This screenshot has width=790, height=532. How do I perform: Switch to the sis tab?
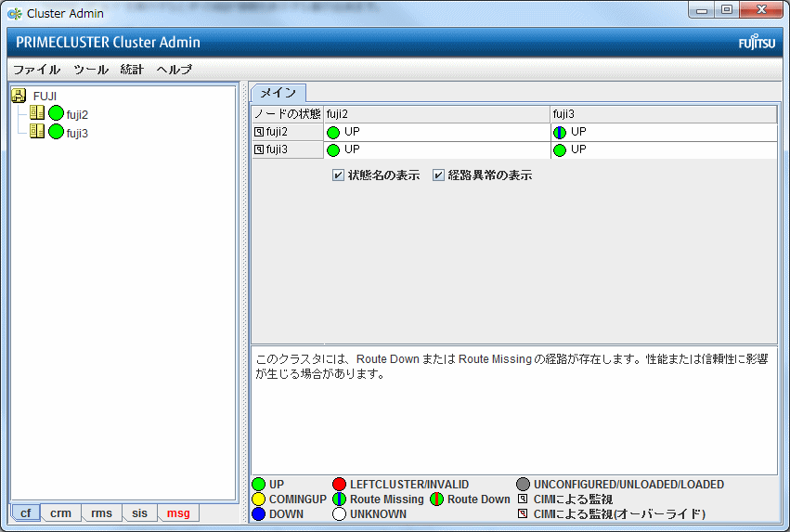(x=139, y=513)
